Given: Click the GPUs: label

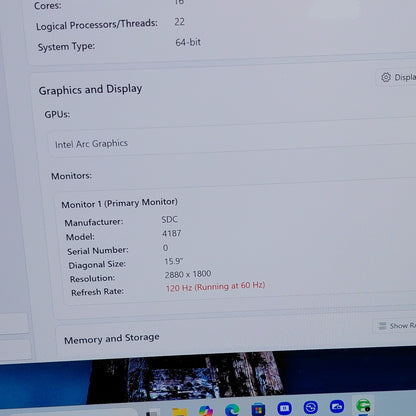Looking at the screenshot, I should [x=57, y=114].
